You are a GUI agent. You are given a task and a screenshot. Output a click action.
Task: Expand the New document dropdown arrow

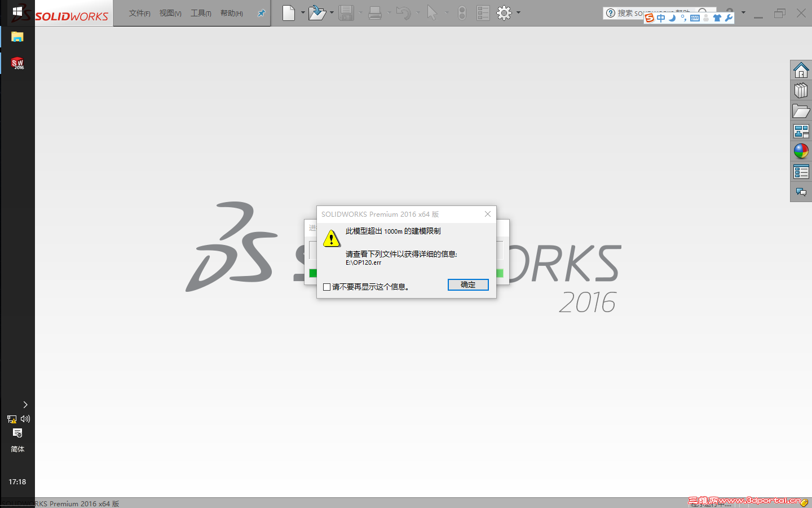(302, 12)
